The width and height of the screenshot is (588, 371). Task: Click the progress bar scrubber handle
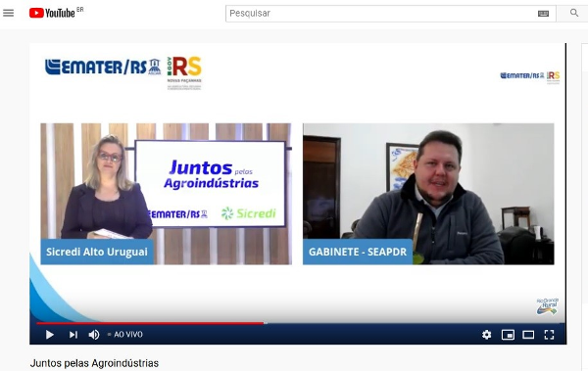click(x=266, y=323)
